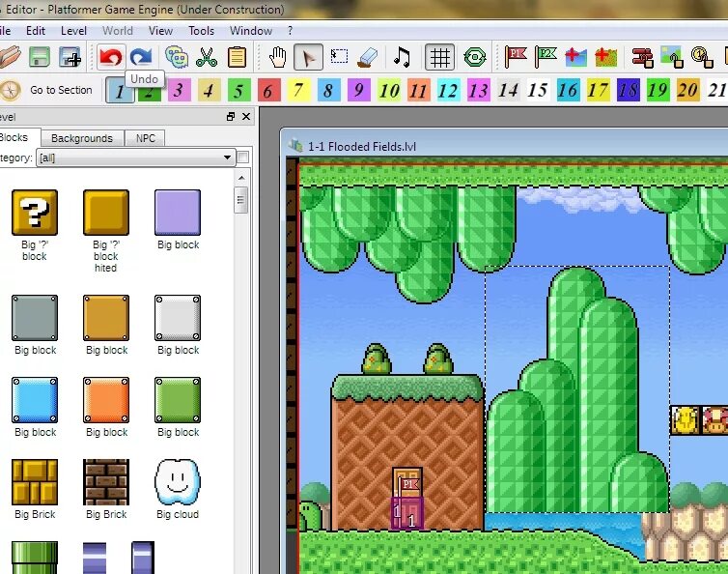Screen dimensions: 728x574
Task: Click the compass icon by Go to Section
Action: 10,90
